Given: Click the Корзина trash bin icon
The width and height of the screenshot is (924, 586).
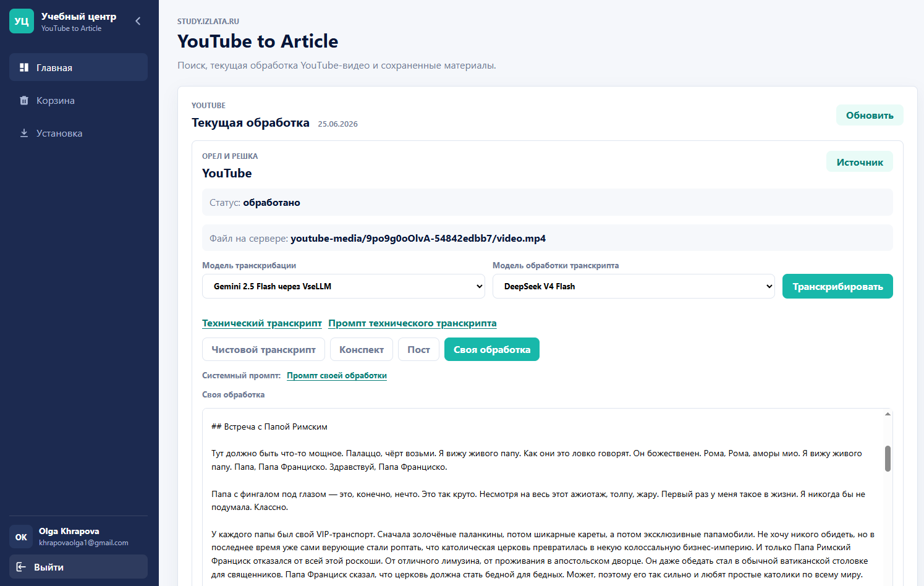Looking at the screenshot, I should coord(24,100).
